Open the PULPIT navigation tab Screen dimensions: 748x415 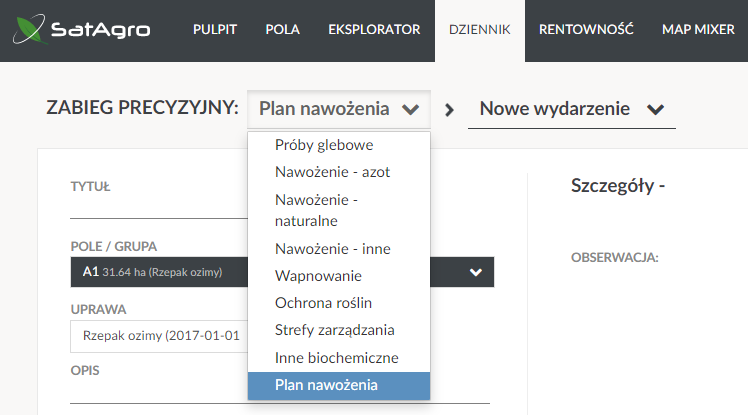[x=215, y=30]
